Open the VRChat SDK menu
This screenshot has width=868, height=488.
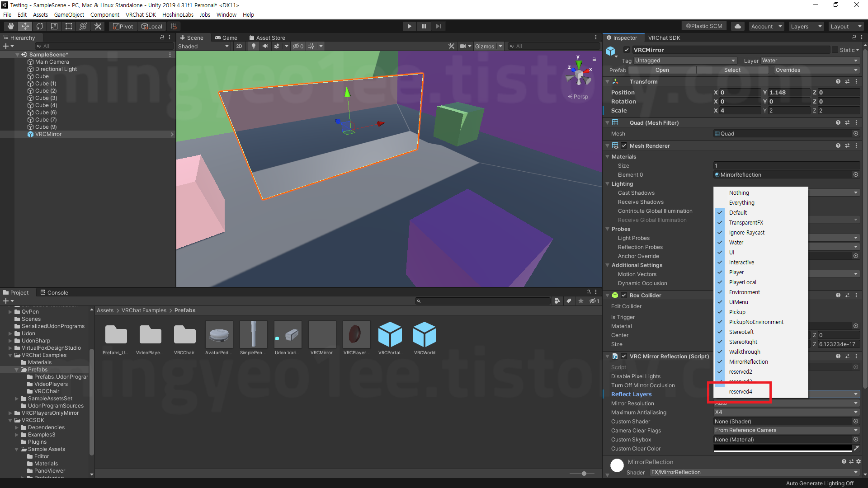(x=141, y=14)
